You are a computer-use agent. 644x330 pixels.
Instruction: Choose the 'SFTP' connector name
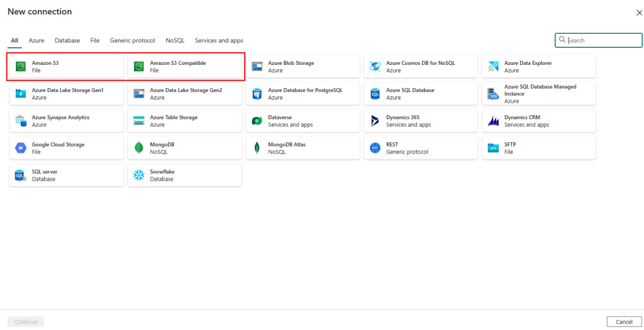point(510,144)
